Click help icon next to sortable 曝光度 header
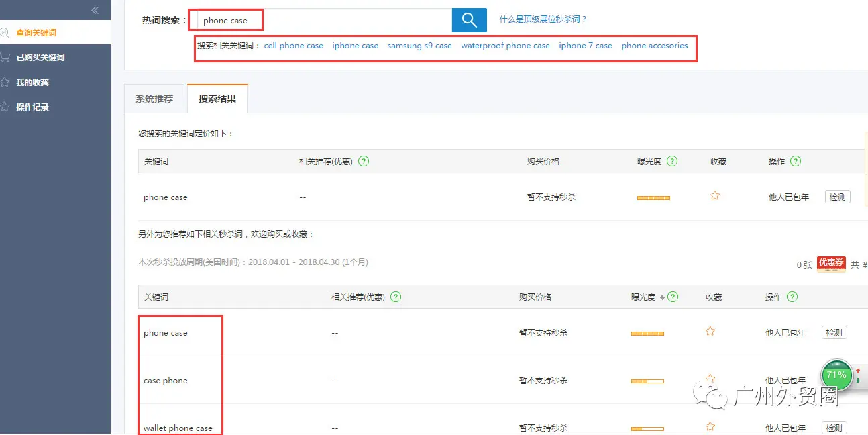Viewport: 868px width, 435px height. click(673, 297)
